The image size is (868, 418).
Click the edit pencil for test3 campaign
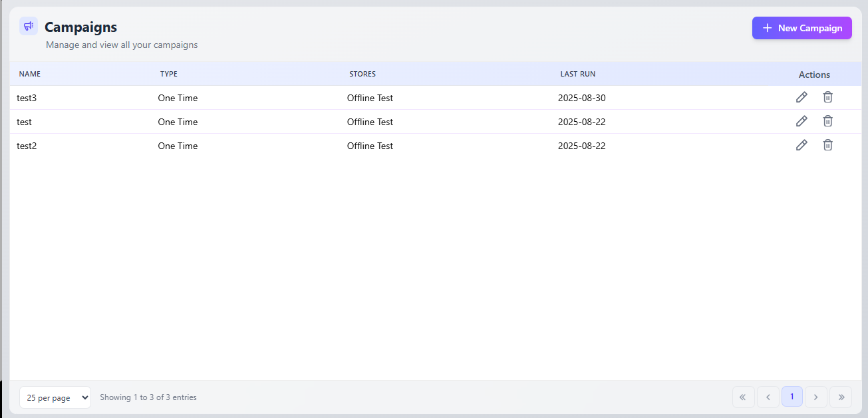click(x=801, y=97)
